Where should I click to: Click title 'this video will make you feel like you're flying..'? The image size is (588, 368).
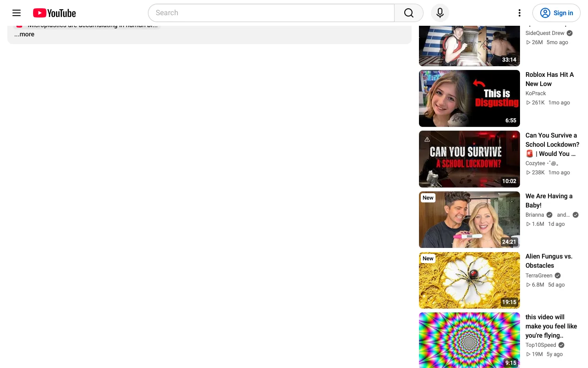pos(551,326)
